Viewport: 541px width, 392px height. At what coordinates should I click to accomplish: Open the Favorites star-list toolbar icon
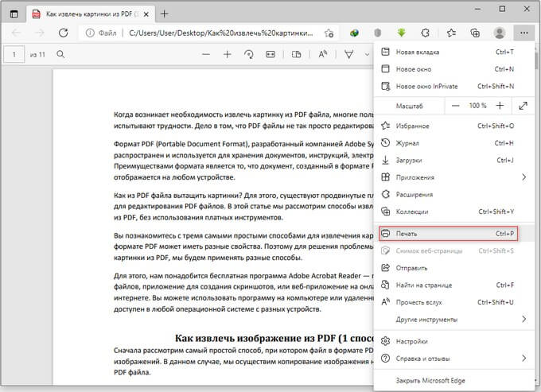(x=451, y=33)
